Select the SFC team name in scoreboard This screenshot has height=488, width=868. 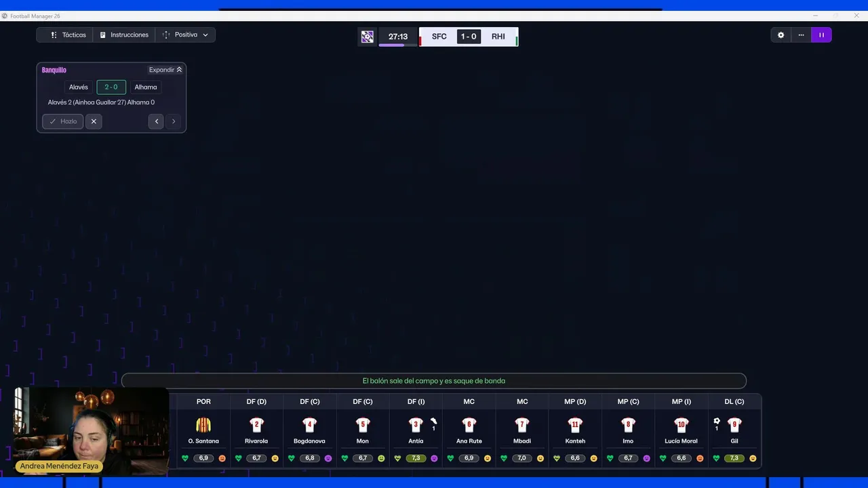(x=439, y=37)
